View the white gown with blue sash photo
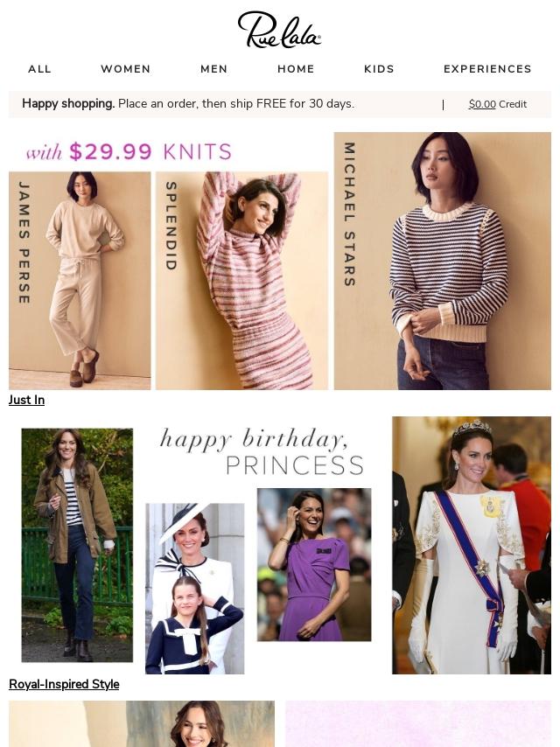This screenshot has width=560, height=747. (472, 545)
